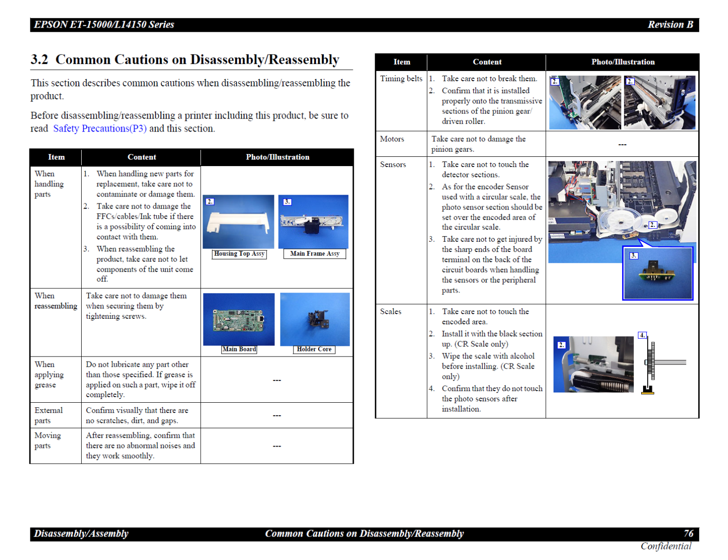Click the right Timing belts photo
This screenshot has height=560, width=728.
[659, 103]
